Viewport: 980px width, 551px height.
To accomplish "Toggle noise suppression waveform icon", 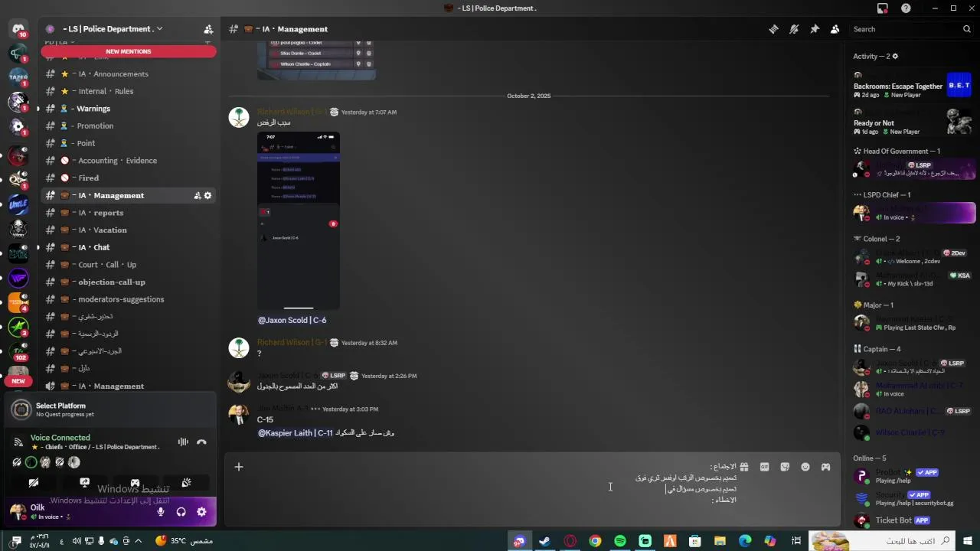I will tap(183, 442).
